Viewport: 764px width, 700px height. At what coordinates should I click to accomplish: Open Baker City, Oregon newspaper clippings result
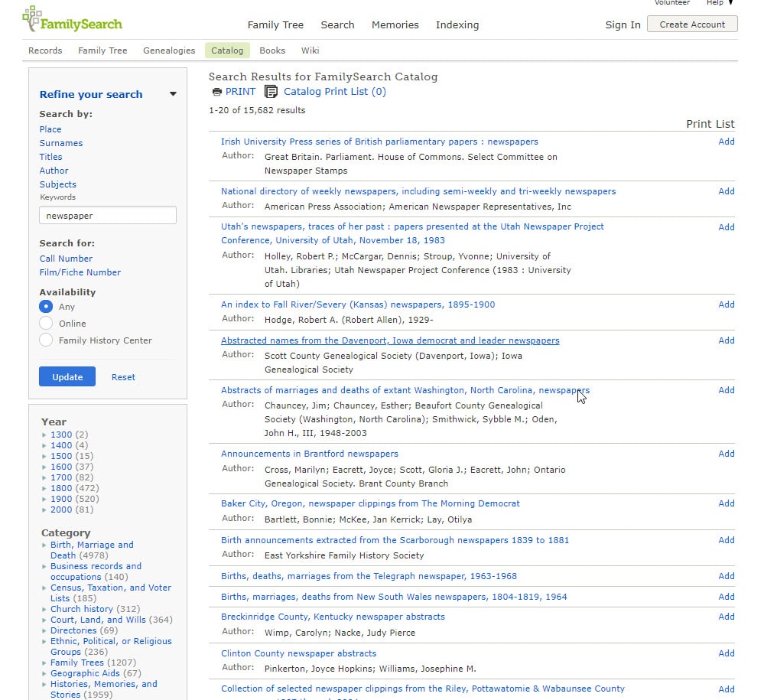370,503
